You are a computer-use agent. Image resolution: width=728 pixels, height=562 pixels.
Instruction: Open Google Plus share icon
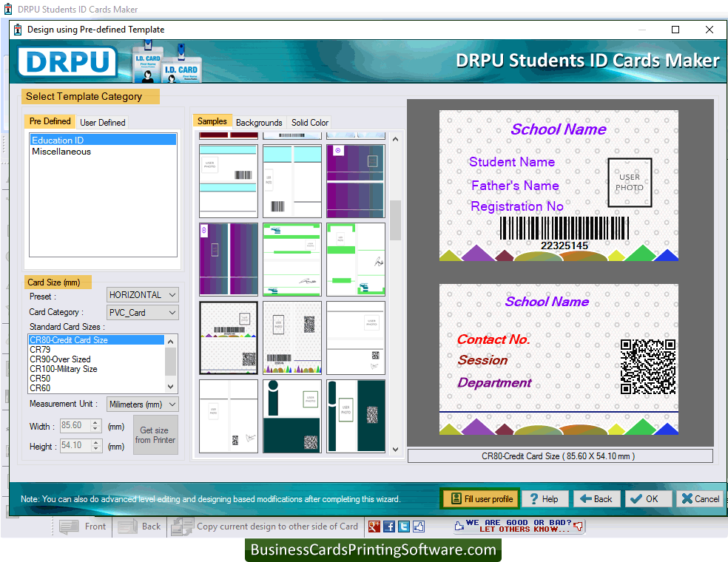[374, 527]
